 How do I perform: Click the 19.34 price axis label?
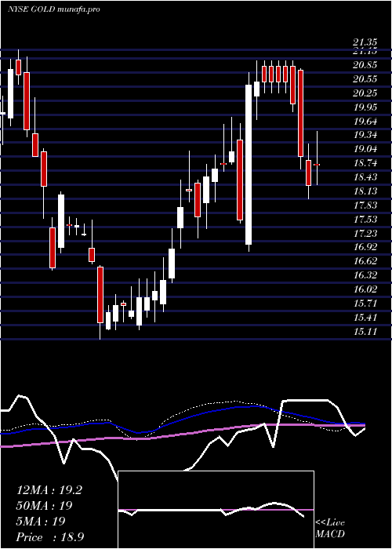coord(365,135)
